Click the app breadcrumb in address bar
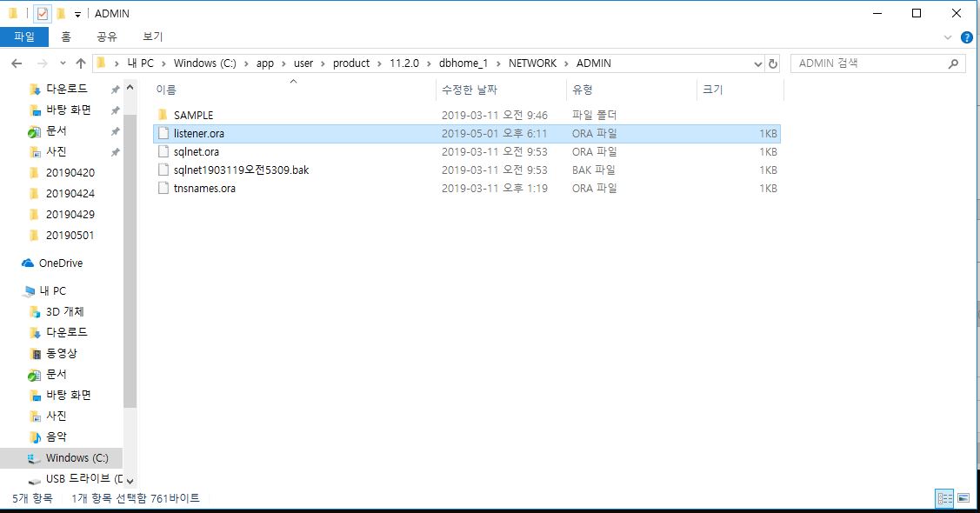Image resolution: width=980 pixels, height=513 pixels. (265, 63)
